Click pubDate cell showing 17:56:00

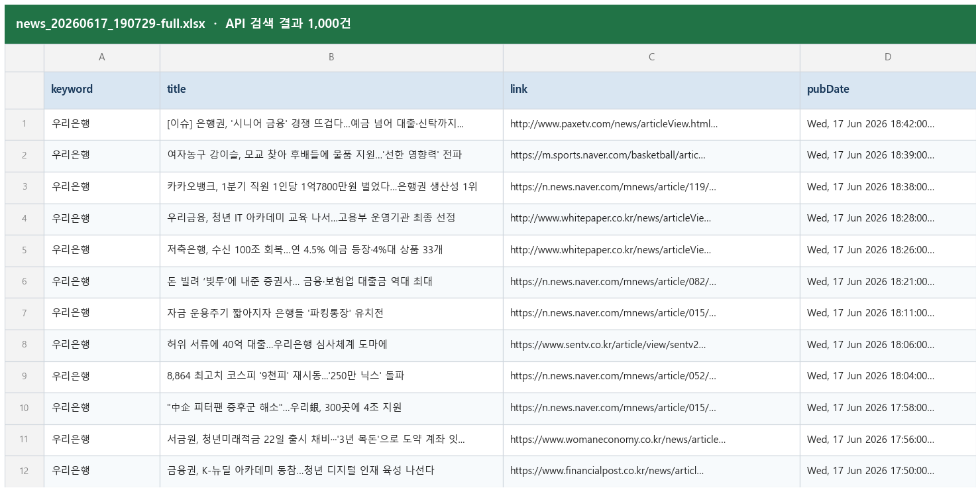888,440
